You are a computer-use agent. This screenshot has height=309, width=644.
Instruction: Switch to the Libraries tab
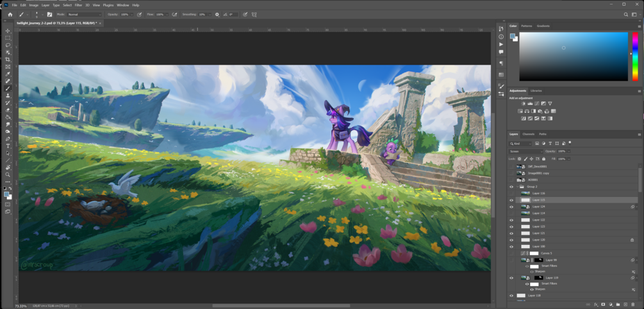pos(536,90)
